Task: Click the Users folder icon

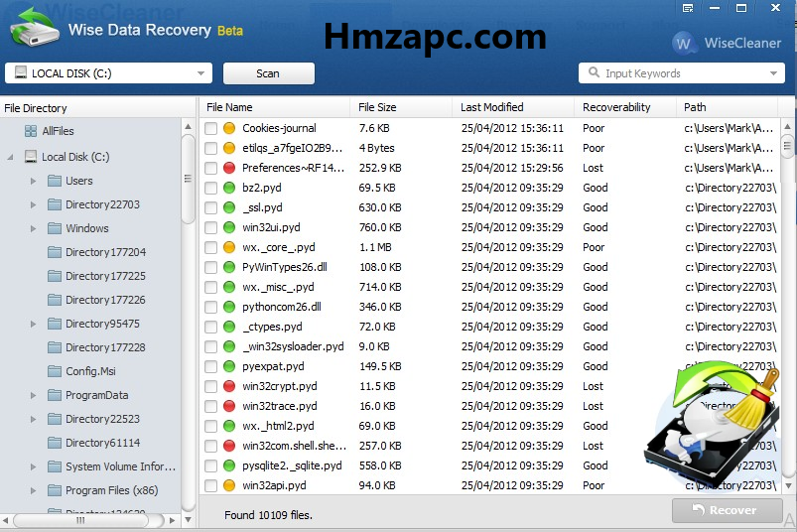Action: point(55,181)
